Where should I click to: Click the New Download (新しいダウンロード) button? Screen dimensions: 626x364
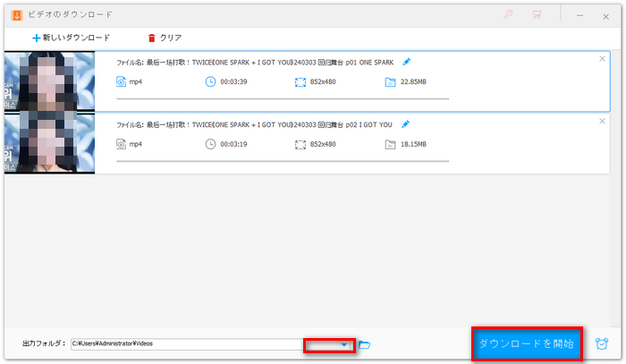(x=71, y=38)
